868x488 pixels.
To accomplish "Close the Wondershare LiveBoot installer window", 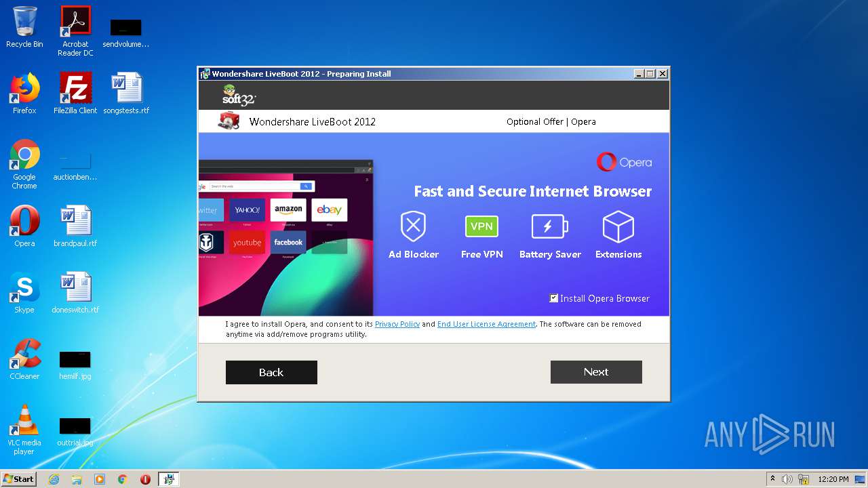I will click(x=663, y=74).
